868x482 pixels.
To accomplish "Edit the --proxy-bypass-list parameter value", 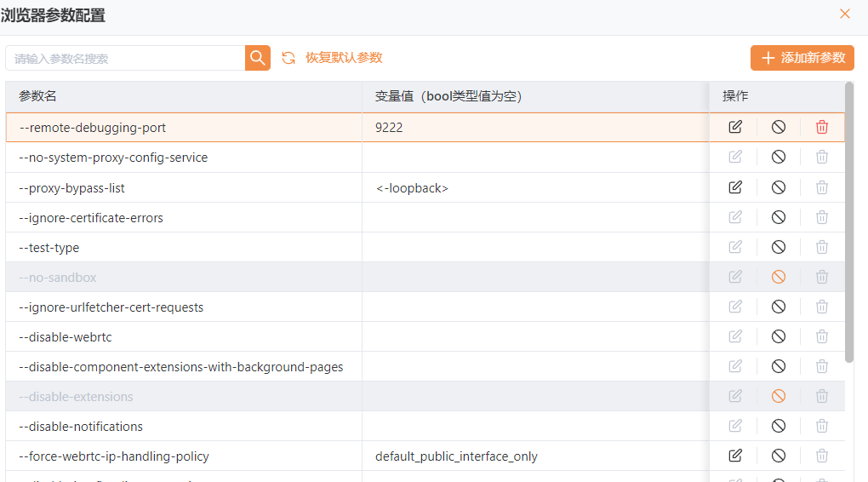I will (x=735, y=187).
